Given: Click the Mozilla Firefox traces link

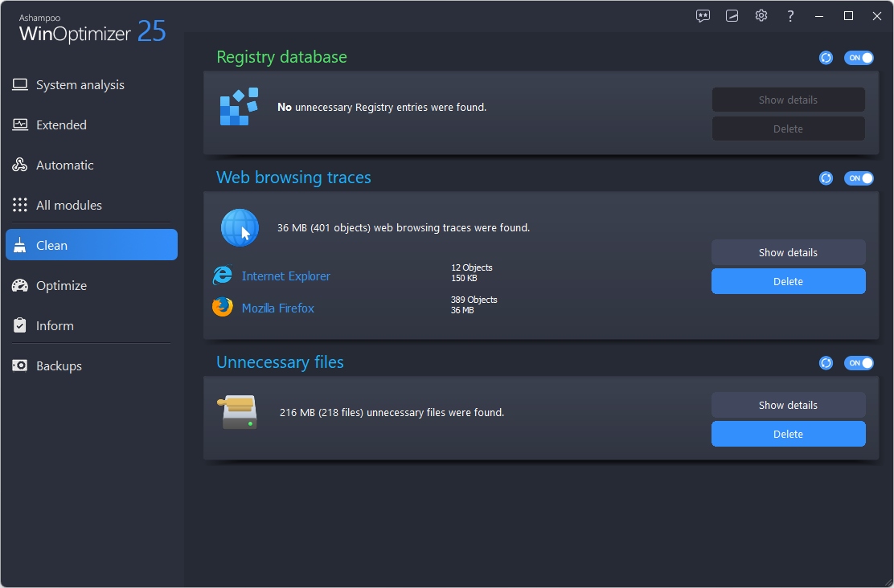Looking at the screenshot, I should 277,308.
